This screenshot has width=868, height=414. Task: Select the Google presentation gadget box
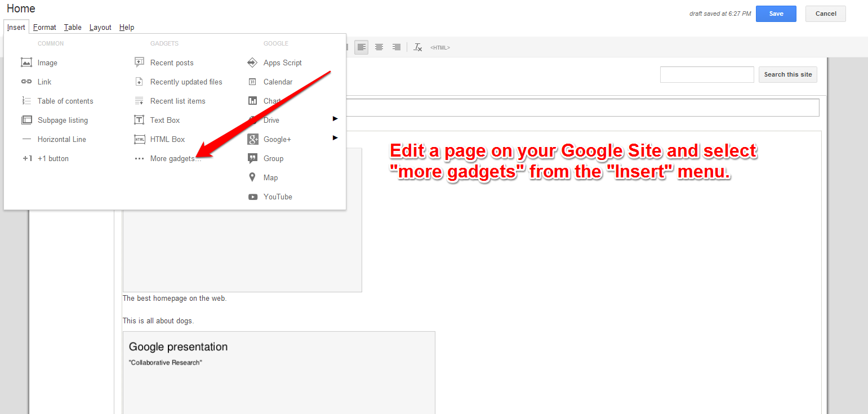[x=279, y=372]
